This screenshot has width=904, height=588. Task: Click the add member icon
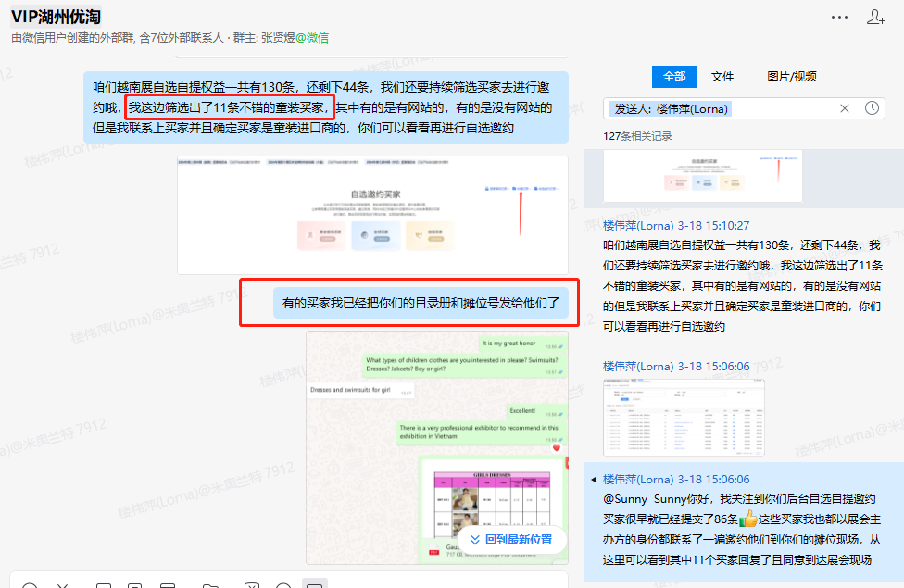(x=875, y=18)
